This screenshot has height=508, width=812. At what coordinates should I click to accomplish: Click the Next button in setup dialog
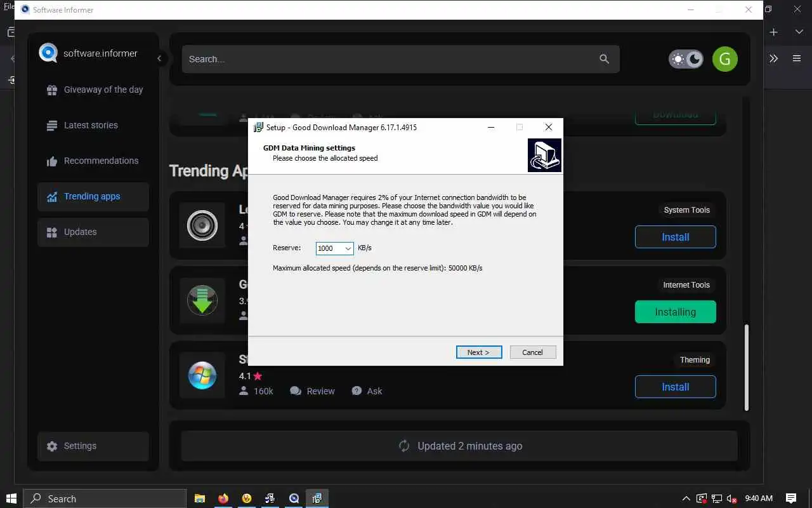[x=479, y=352]
